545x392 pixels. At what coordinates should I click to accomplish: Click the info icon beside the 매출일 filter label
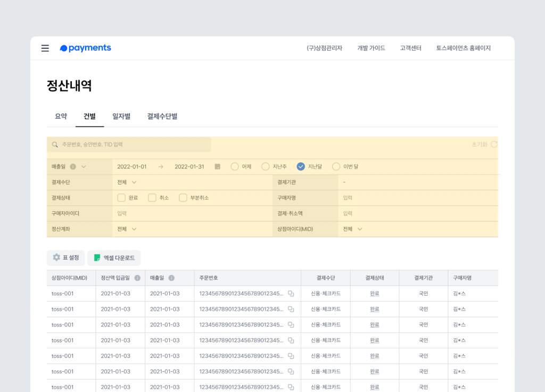click(x=73, y=166)
